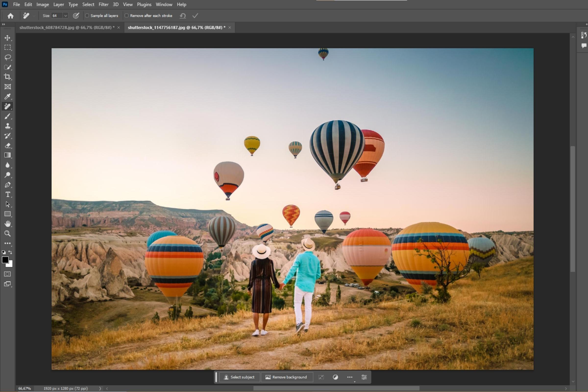588x392 pixels.
Task: Select the Horizontal Type tool
Action: click(x=8, y=195)
